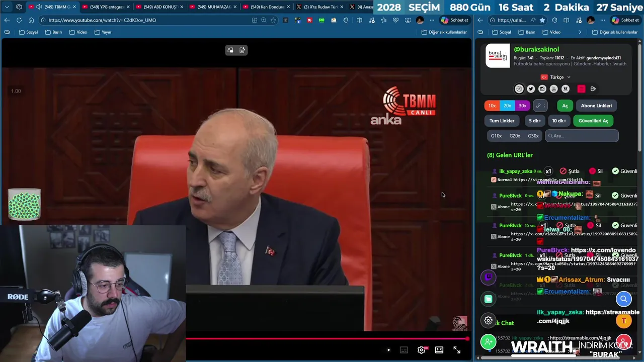The width and height of the screenshot is (644, 362).
Task: Select the G10x option
Action: 496,136
